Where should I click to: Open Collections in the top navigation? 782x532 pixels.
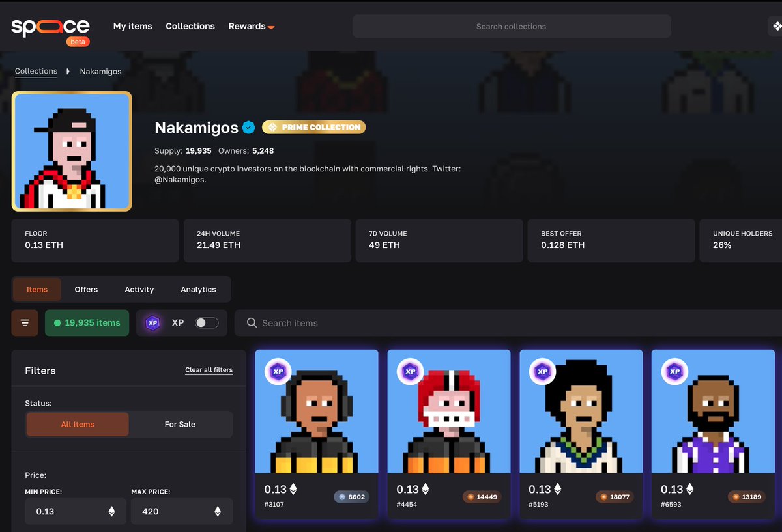coord(190,26)
